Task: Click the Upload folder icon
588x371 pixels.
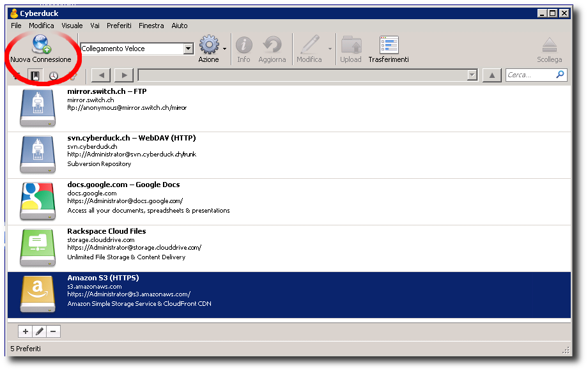Action: 351,45
